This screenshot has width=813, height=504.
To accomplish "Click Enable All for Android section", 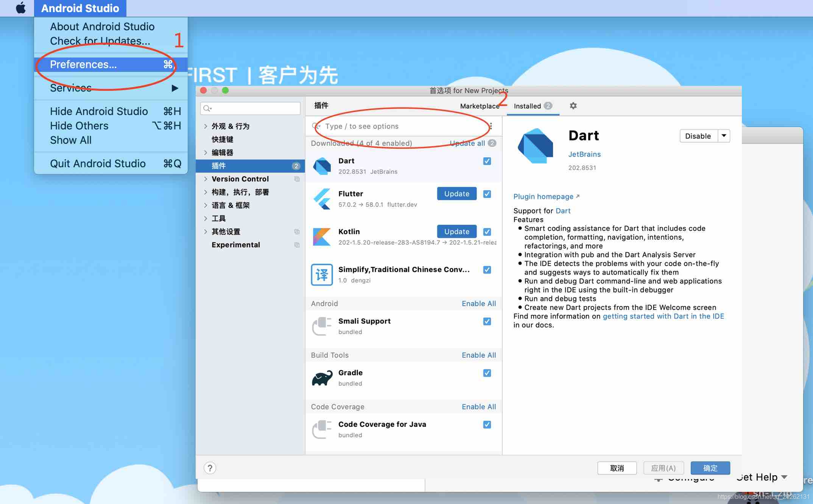I will pos(479,303).
